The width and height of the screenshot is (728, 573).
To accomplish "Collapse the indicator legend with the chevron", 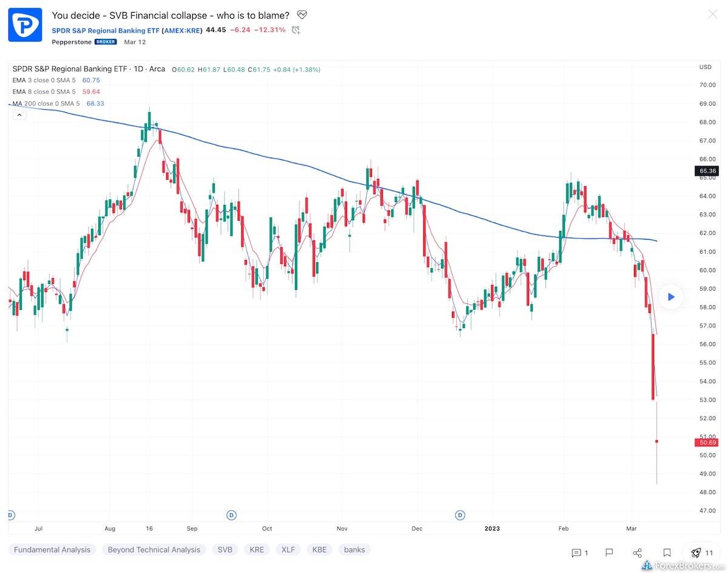I will tap(19, 115).
